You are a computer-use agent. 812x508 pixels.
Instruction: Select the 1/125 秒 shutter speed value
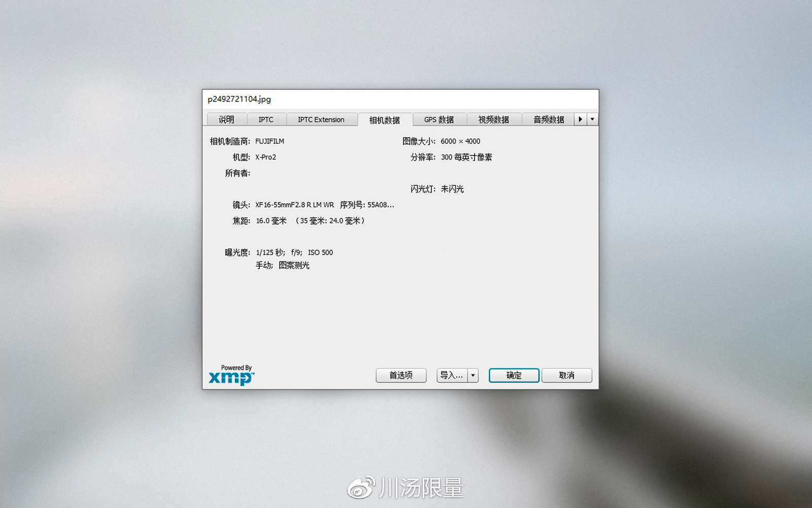pos(270,252)
